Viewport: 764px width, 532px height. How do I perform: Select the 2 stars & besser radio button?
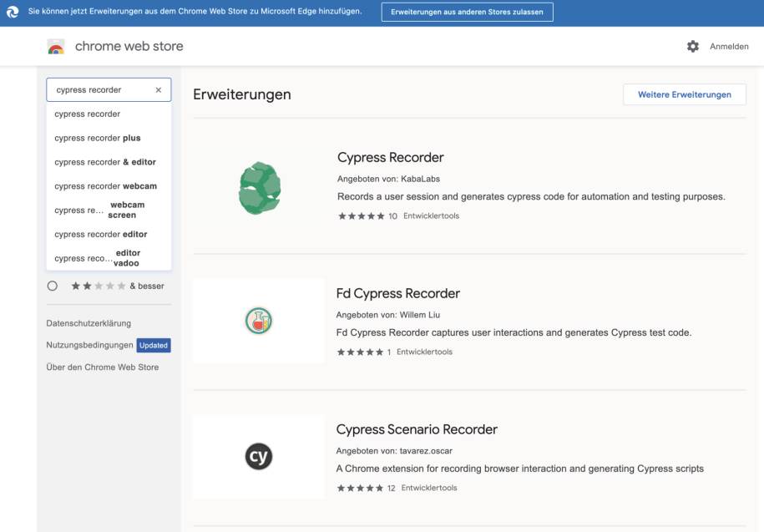coord(52,286)
